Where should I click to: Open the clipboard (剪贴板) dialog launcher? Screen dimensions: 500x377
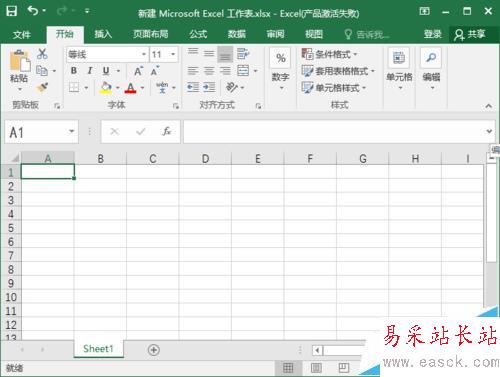[57, 106]
